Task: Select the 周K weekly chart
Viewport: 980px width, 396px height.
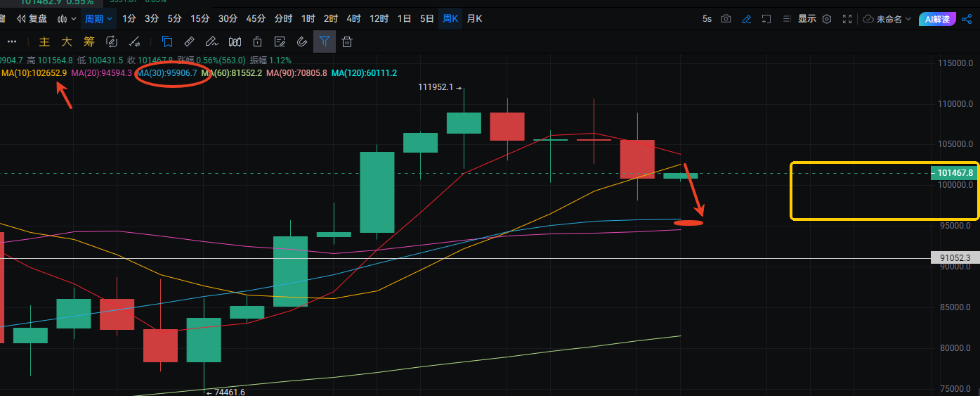Action: [x=450, y=19]
